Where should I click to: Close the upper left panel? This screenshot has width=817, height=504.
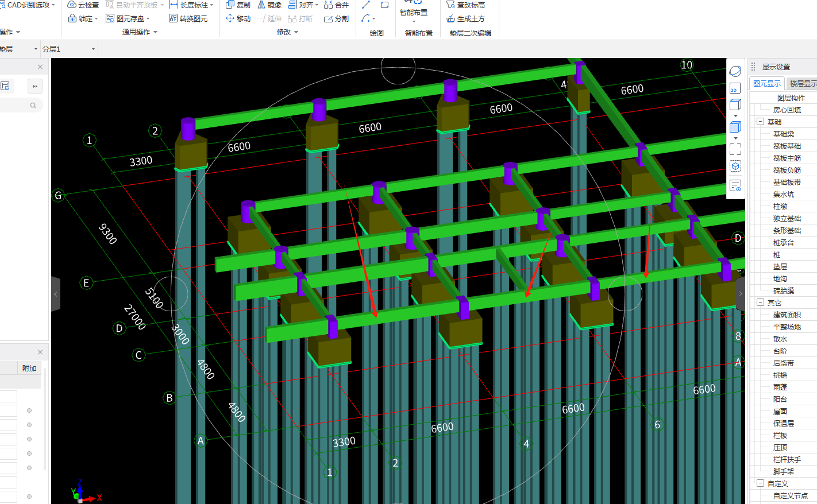coord(40,67)
